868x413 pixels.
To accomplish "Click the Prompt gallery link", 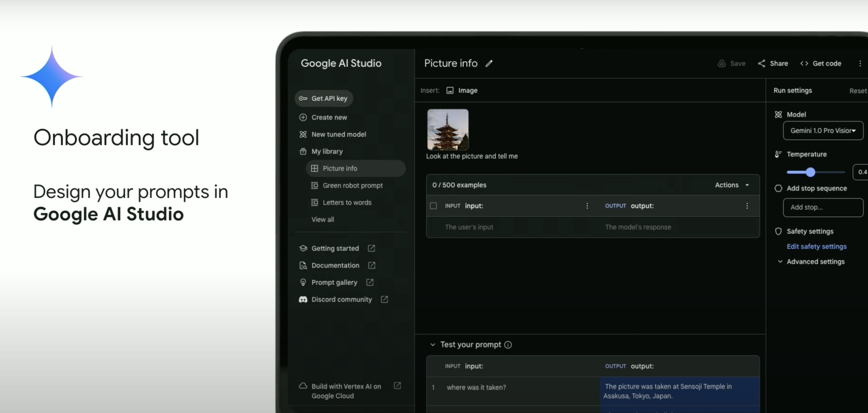I will [x=334, y=282].
